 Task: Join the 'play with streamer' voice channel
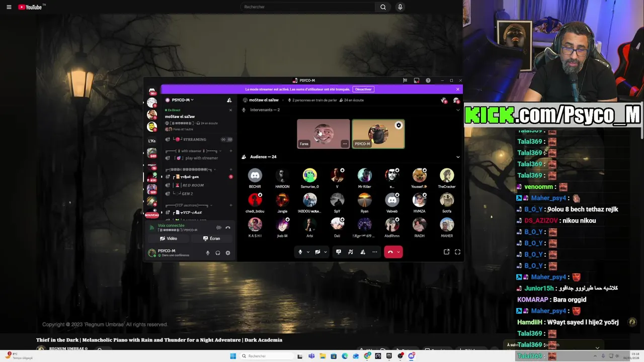[x=199, y=158]
